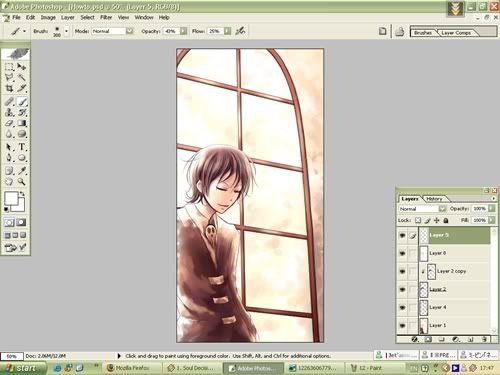
Task: Select the Gradient tool
Action: coord(22,123)
